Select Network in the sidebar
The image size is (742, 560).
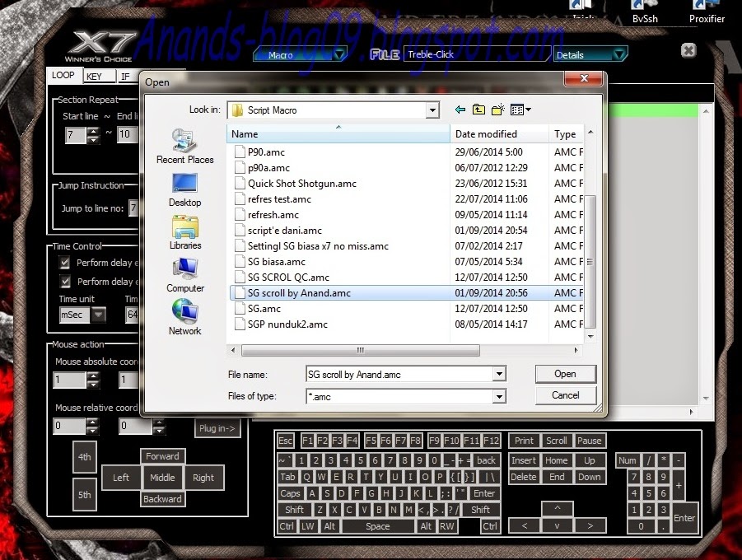pos(184,317)
